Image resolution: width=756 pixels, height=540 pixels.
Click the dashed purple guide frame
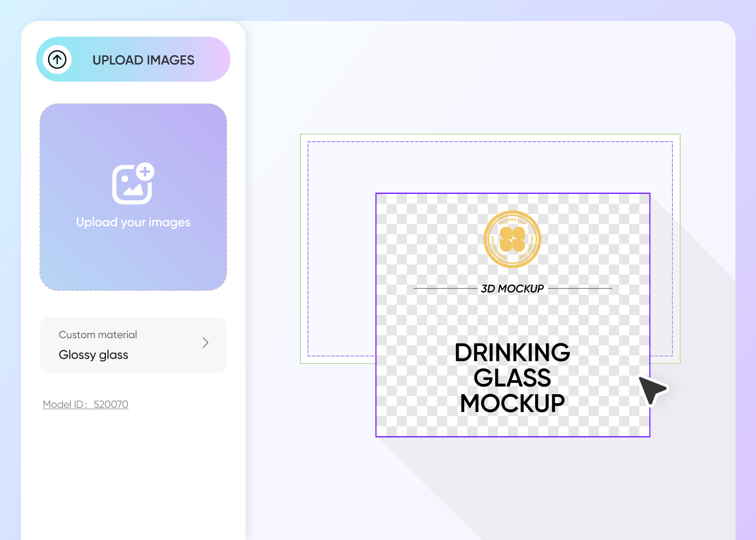(335, 141)
